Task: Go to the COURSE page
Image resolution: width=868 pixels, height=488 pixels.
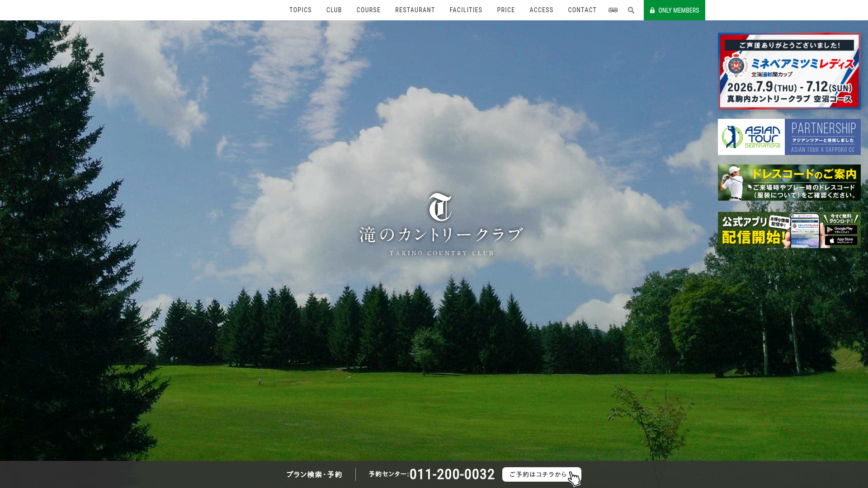Action: point(368,10)
